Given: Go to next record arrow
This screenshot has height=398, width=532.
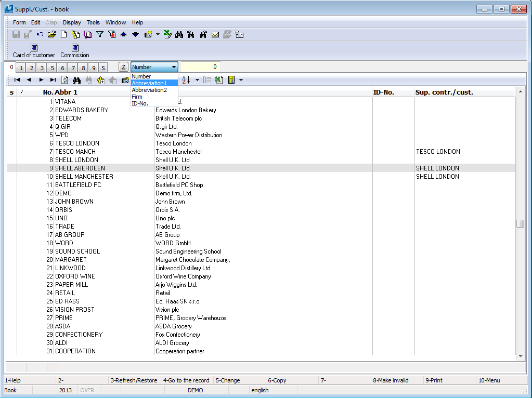Looking at the screenshot, I should click(41, 80).
